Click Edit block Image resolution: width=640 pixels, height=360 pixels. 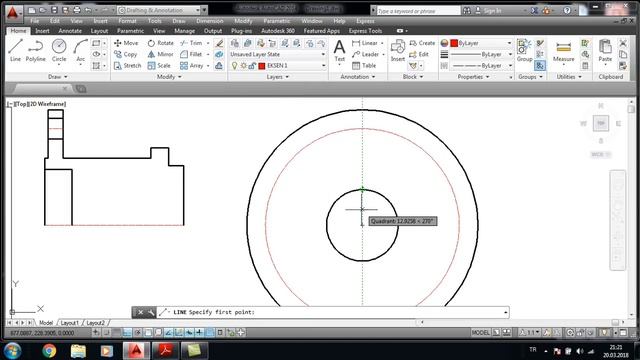click(x=419, y=54)
